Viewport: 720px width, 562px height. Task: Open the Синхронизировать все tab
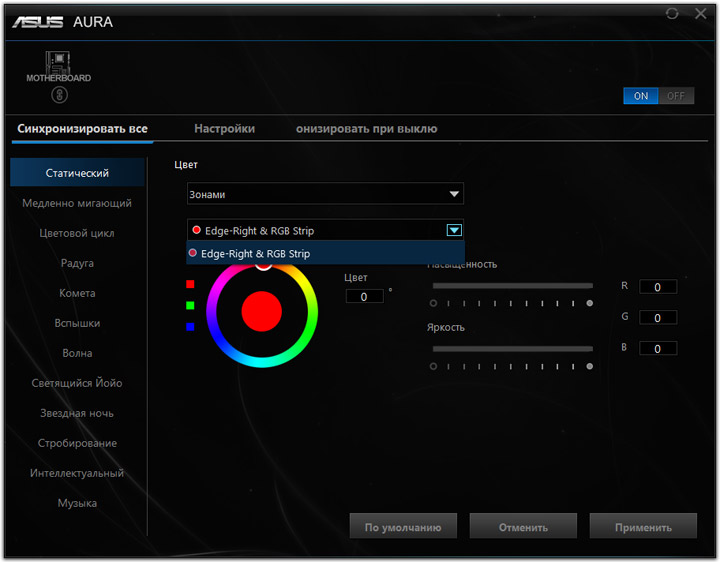83,129
